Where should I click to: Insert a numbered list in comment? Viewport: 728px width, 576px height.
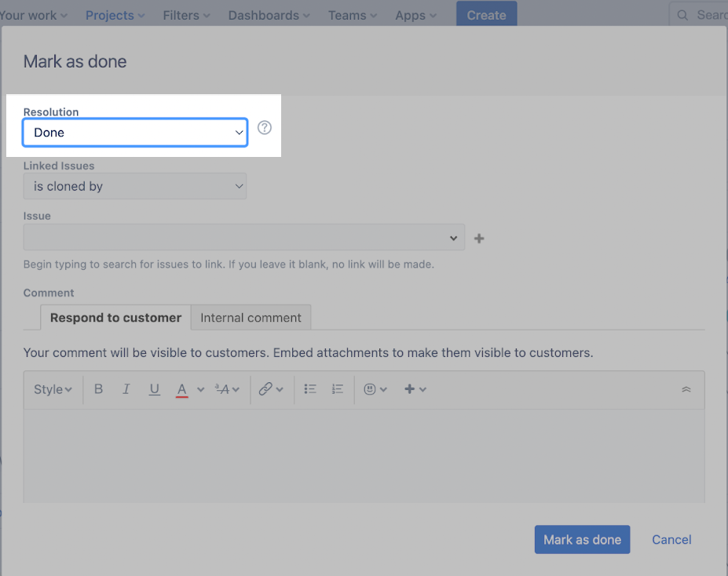338,389
